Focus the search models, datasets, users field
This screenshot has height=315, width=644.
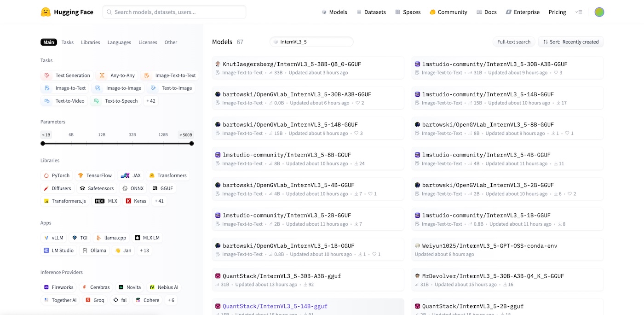(x=175, y=12)
